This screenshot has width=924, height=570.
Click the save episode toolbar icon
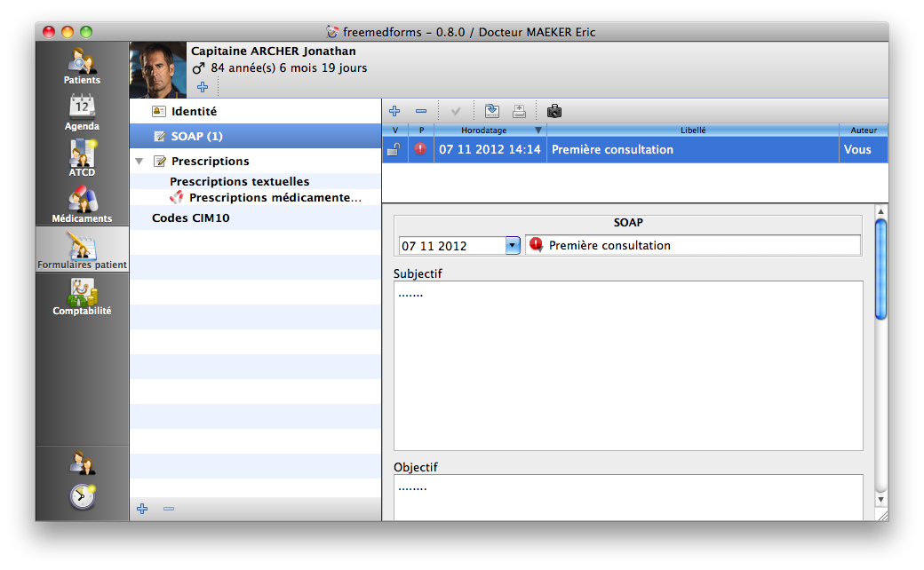click(x=492, y=111)
